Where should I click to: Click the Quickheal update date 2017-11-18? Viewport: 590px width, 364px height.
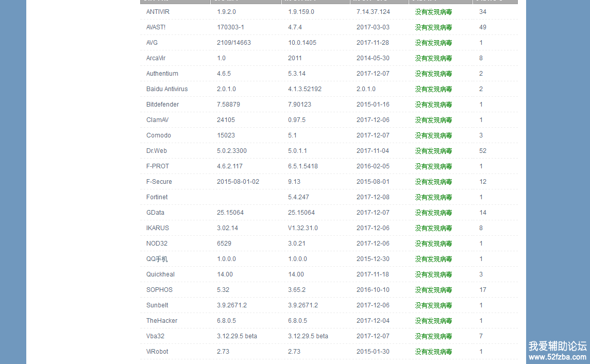(373, 274)
